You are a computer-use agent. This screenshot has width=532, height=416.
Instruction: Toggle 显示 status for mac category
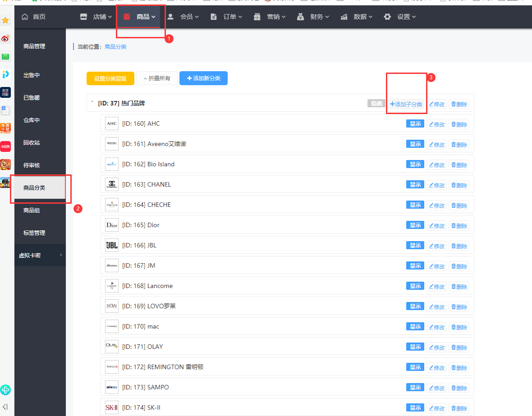point(415,327)
